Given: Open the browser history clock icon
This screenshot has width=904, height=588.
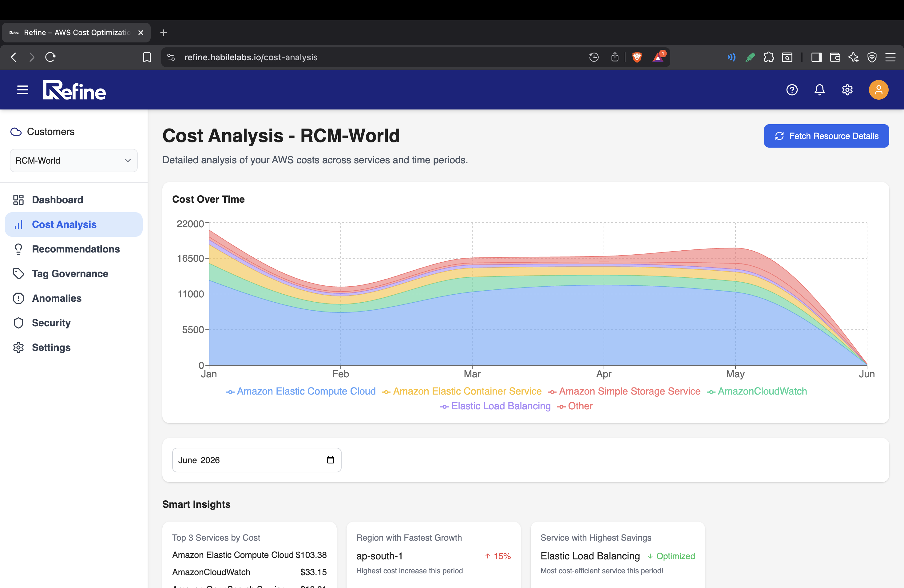Looking at the screenshot, I should (594, 58).
